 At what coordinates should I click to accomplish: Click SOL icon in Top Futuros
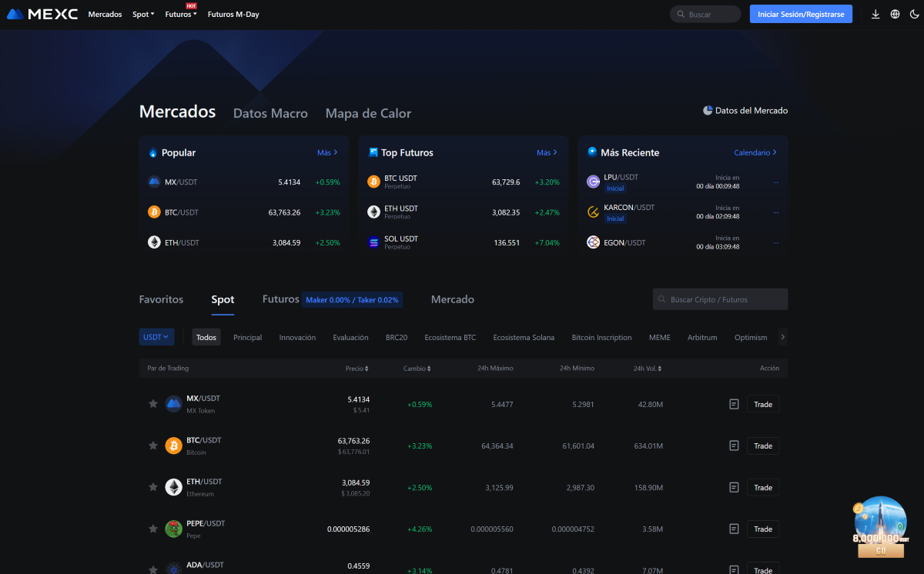pos(373,242)
